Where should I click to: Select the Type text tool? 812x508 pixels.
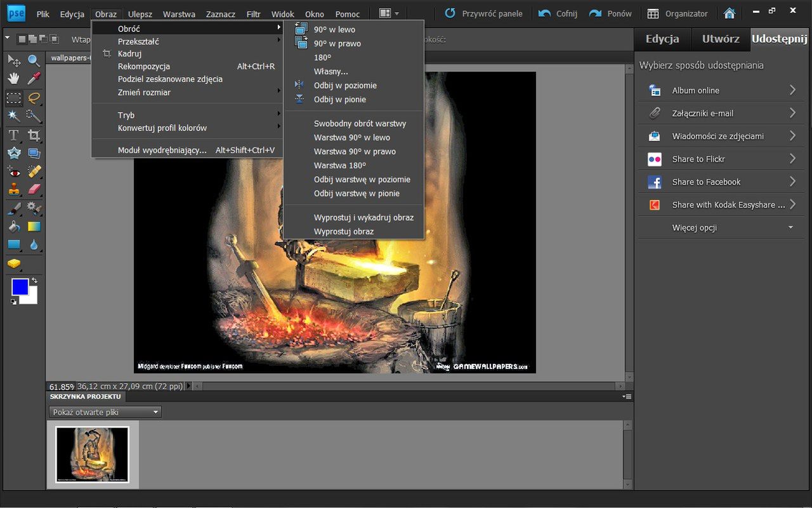pyautogui.click(x=14, y=135)
